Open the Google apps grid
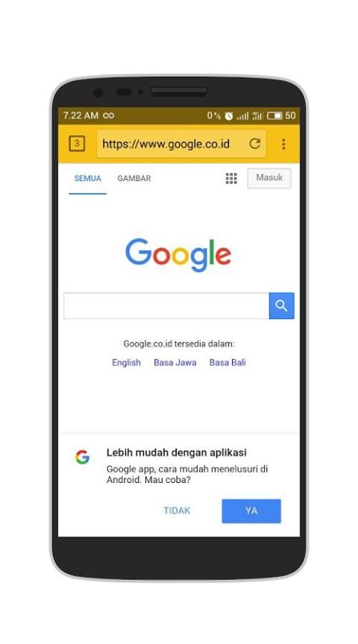Screen dimensions: 358x644 pyautogui.click(x=231, y=178)
